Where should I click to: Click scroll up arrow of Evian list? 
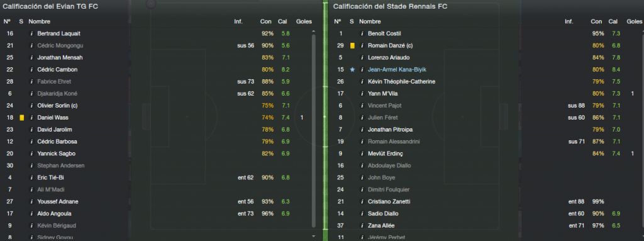tap(313, 31)
